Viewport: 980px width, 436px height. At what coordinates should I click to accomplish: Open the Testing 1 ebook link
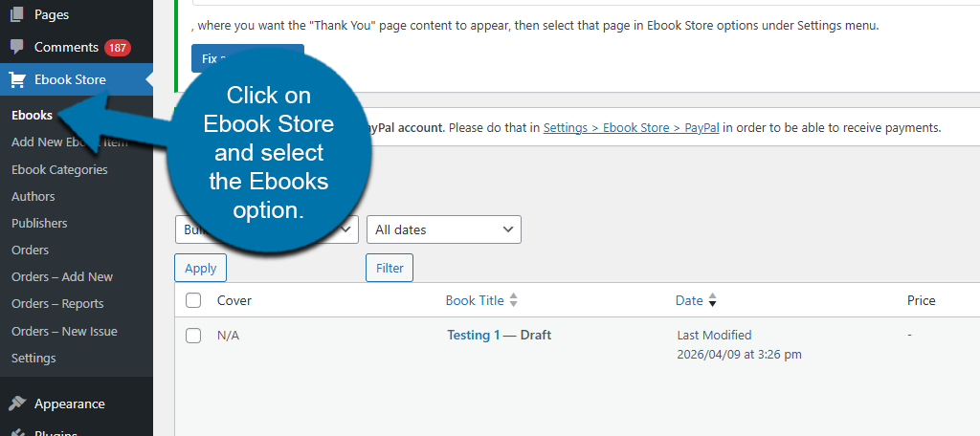click(474, 336)
